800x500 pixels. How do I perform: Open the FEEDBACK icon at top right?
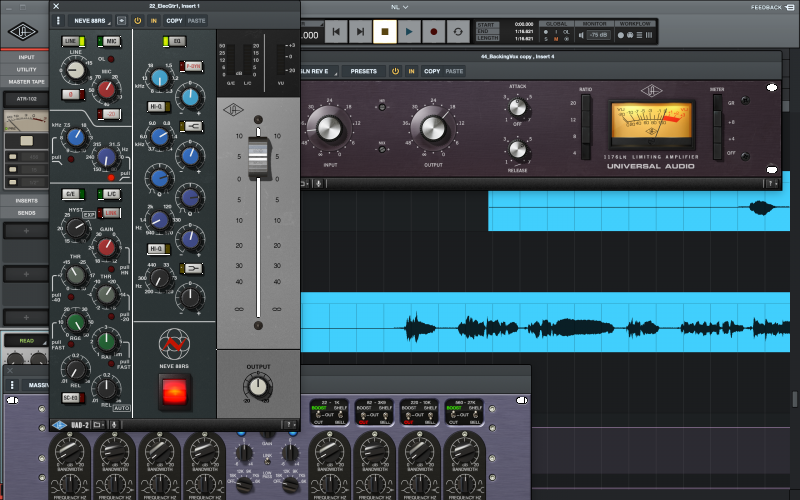tap(789, 7)
